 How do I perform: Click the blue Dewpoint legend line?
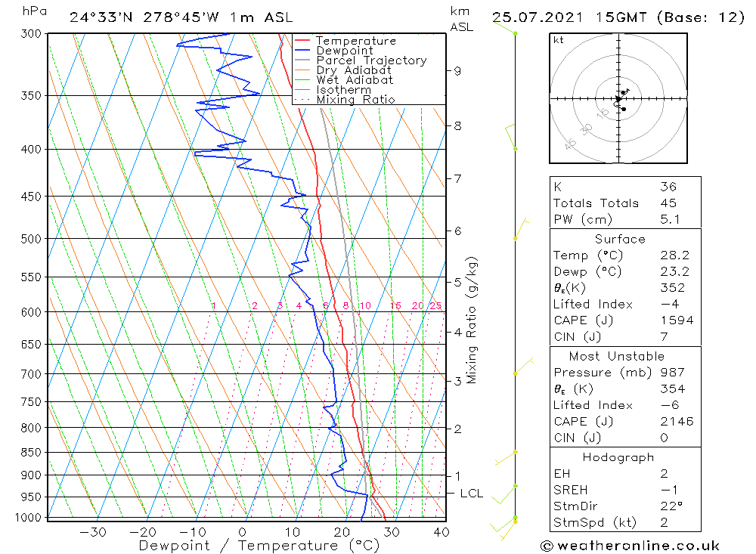point(302,50)
